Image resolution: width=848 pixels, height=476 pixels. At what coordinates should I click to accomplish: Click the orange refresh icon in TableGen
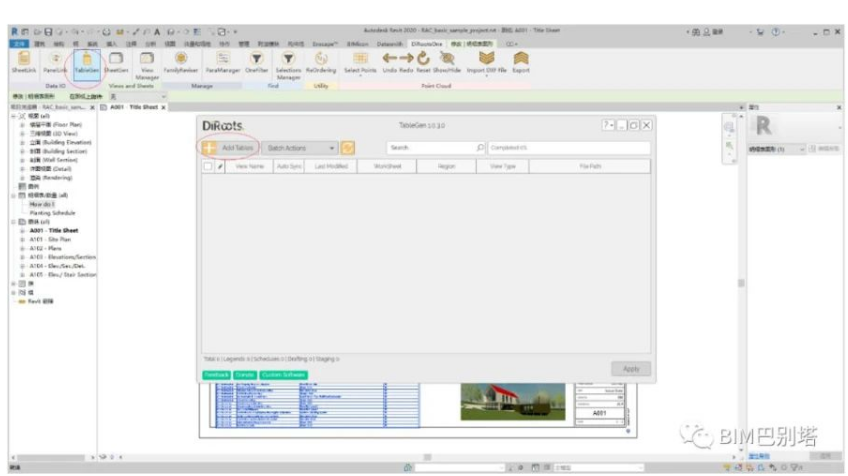[348, 148]
